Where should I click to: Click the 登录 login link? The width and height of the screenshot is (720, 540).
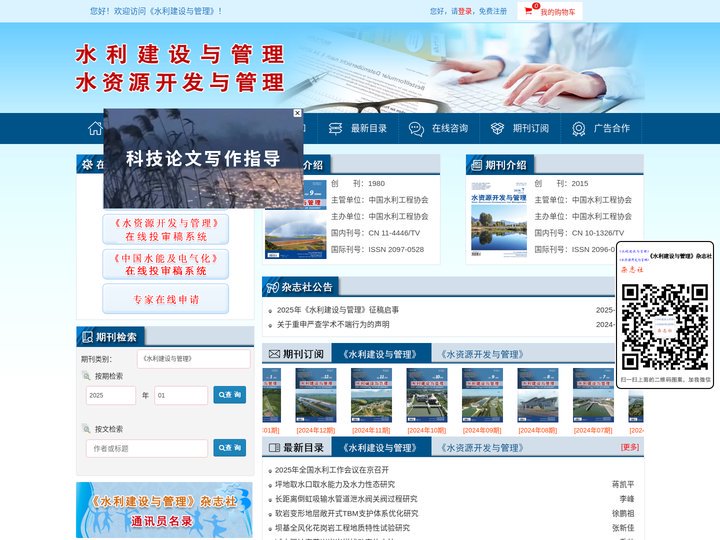465,11
